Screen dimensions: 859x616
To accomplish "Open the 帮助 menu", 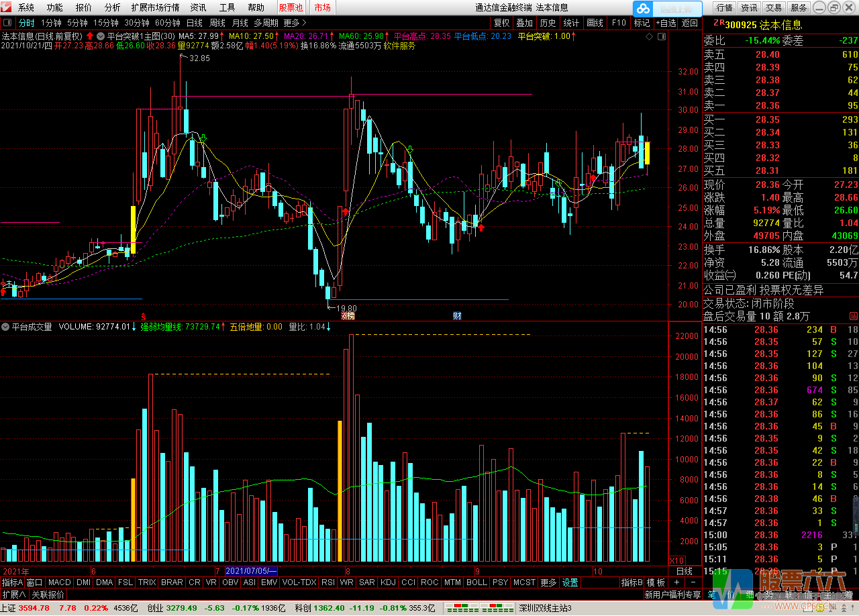I will click(256, 8).
